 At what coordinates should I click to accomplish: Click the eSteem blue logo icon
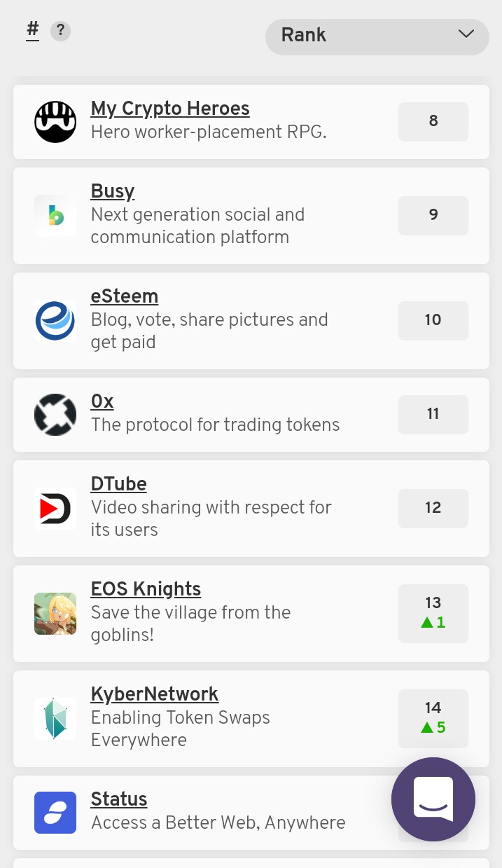pos(55,321)
